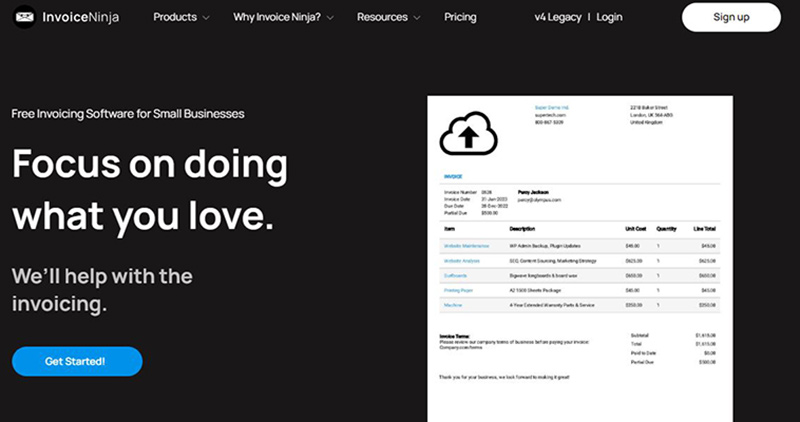
Task: Click the Printing Paper invoice item
Action: click(456, 290)
